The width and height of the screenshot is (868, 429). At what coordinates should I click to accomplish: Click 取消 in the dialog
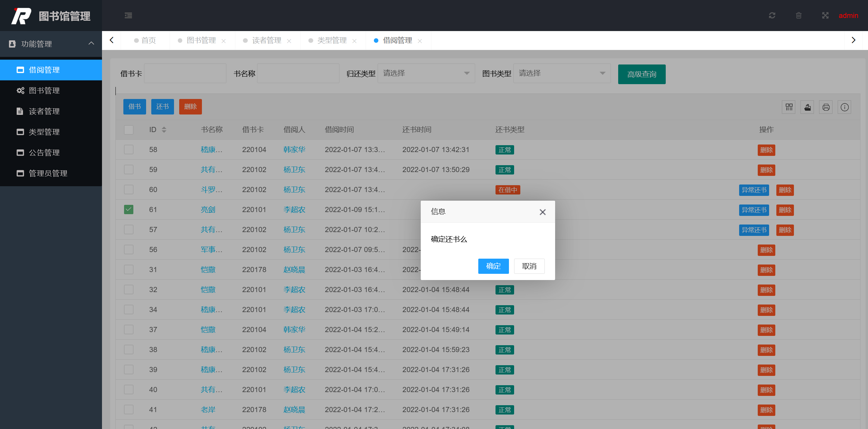pos(529,266)
